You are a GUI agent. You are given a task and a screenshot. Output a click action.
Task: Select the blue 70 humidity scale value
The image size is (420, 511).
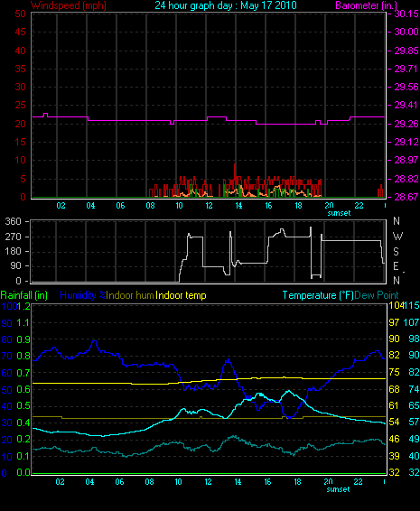7,356
